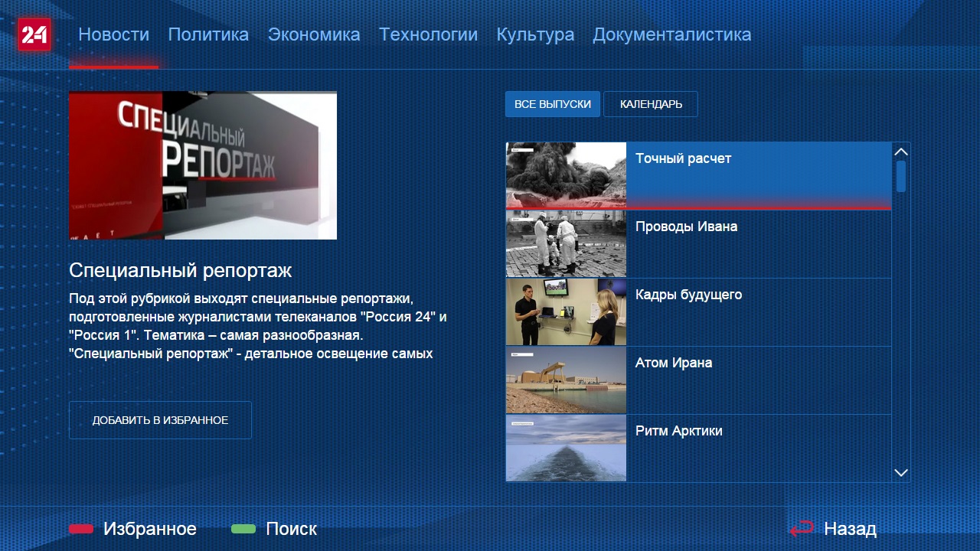Open the Точный расчет episode thumbnail
This screenshot has height=551, width=980.
566,175
